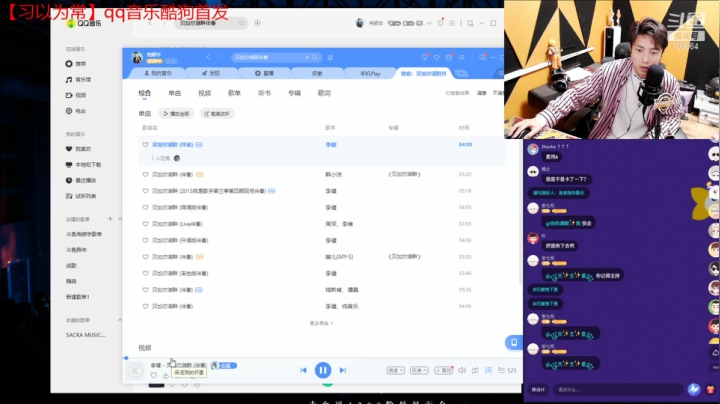Open the floating phone icon button
The image size is (720, 404).
(514, 342)
